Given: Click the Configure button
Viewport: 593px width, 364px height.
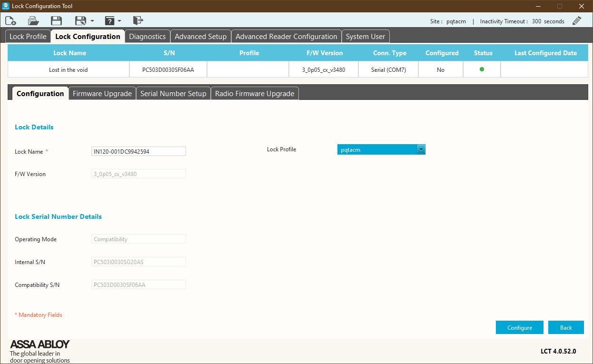Looking at the screenshot, I should pyautogui.click(x=520, y=327).
